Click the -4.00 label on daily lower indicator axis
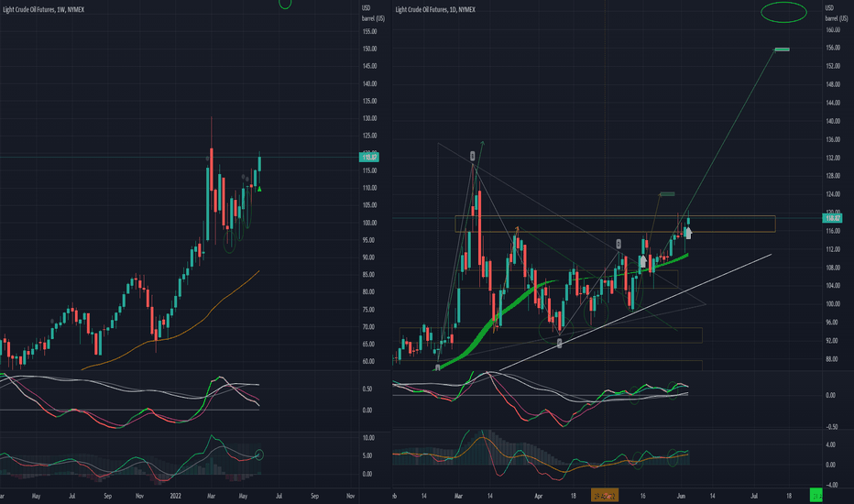The height and width of the screenshot is (504, 854). 831,485
